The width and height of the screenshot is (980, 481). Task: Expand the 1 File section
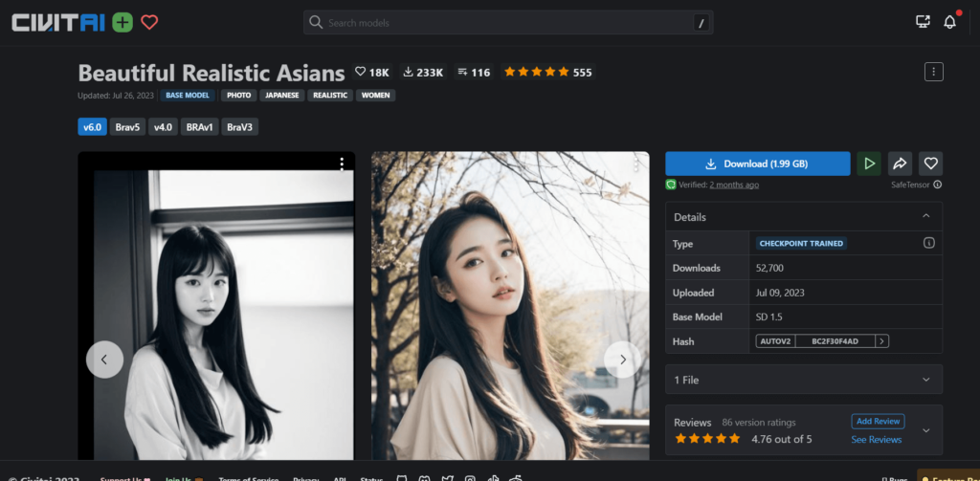click(x=925, y=380)
